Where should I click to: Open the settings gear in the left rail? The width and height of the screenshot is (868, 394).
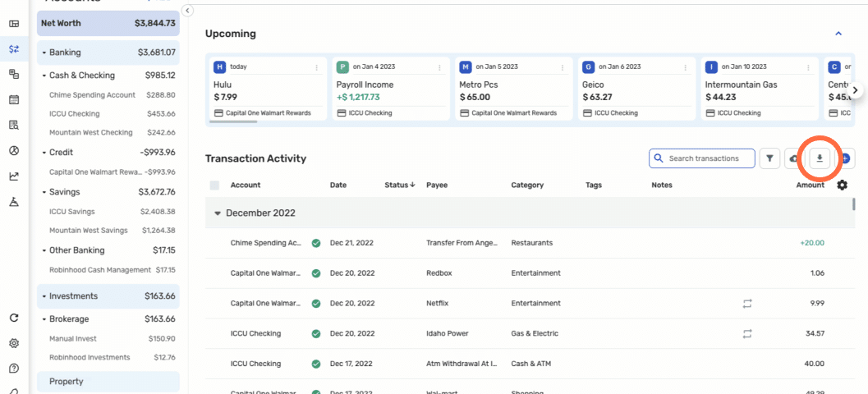coord(15,343)
